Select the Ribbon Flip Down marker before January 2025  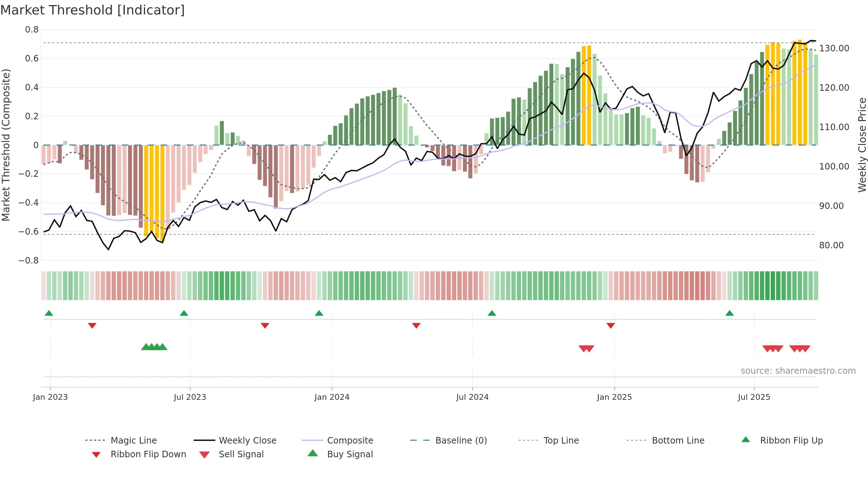[611, 326]
